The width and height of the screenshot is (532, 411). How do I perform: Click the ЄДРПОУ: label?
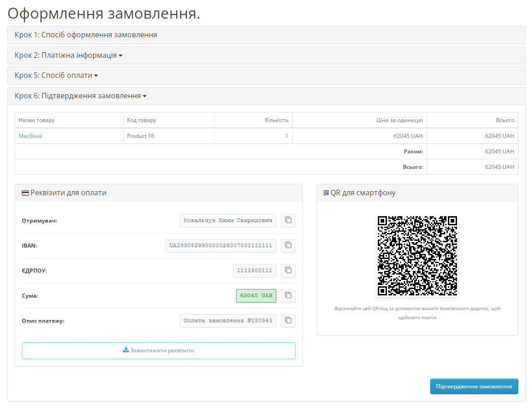34,271
